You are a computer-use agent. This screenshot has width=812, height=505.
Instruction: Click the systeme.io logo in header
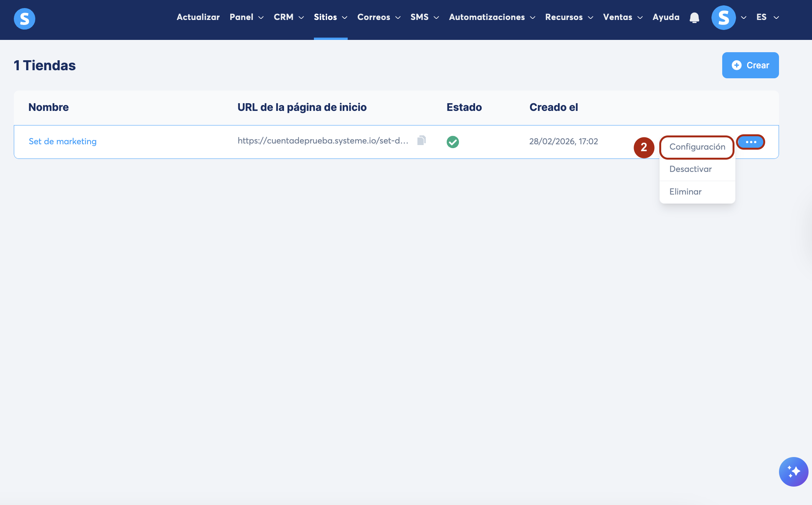click(x=25, y=18)
